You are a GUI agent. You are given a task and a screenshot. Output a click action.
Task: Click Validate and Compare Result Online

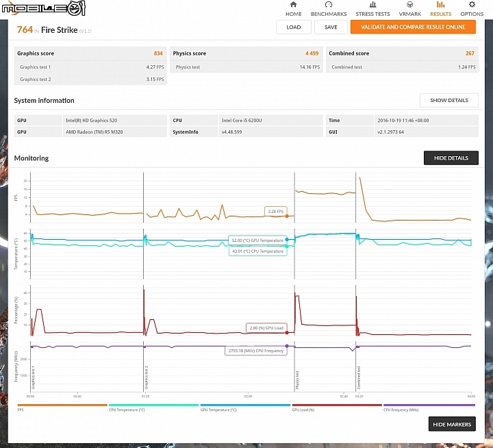413,27
